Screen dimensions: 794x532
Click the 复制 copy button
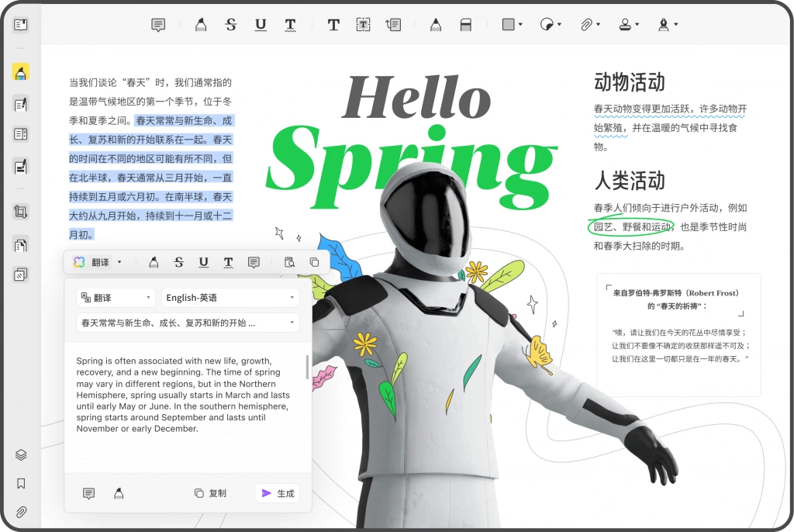pos(211,493)
